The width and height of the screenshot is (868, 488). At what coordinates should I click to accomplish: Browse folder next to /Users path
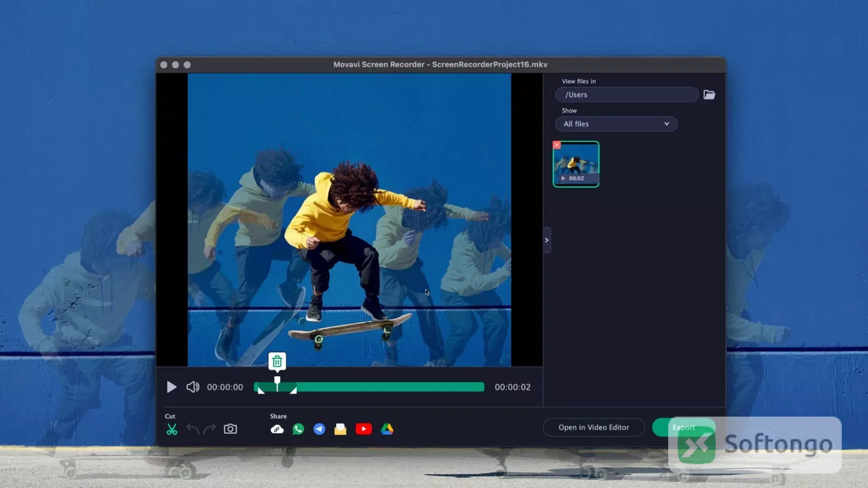[709, 94]
